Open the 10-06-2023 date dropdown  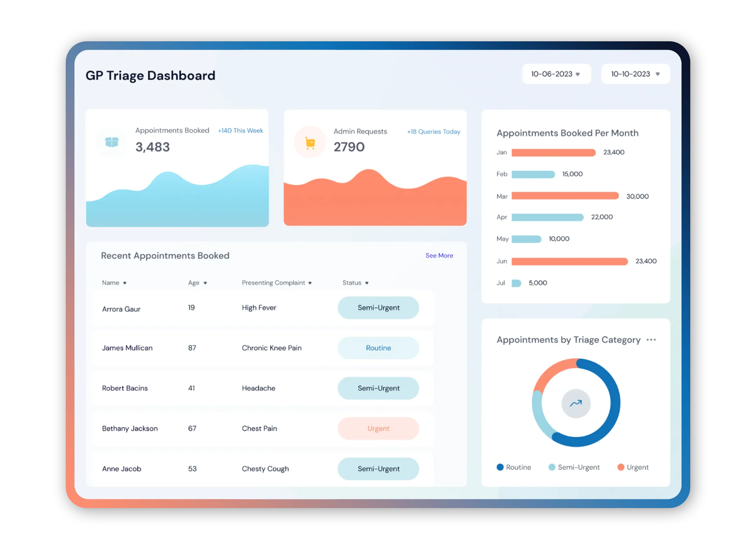[x=557, y=74]
